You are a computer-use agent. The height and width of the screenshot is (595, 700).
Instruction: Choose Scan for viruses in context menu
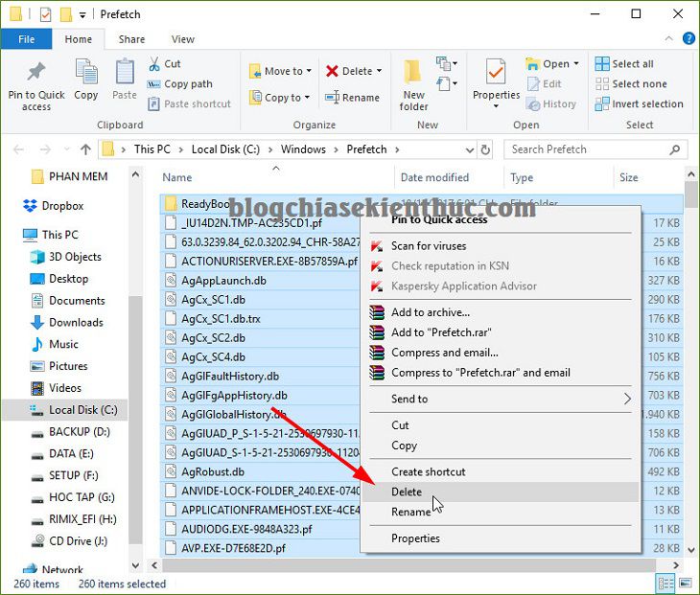point(501,245)
